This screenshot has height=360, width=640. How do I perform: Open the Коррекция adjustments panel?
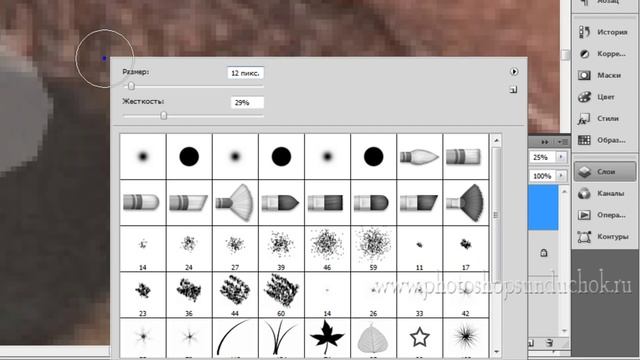coord(604,53)
